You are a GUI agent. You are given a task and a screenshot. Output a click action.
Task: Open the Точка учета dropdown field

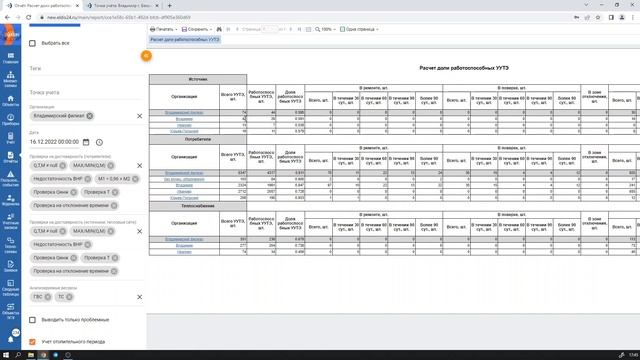coord(86,93)
